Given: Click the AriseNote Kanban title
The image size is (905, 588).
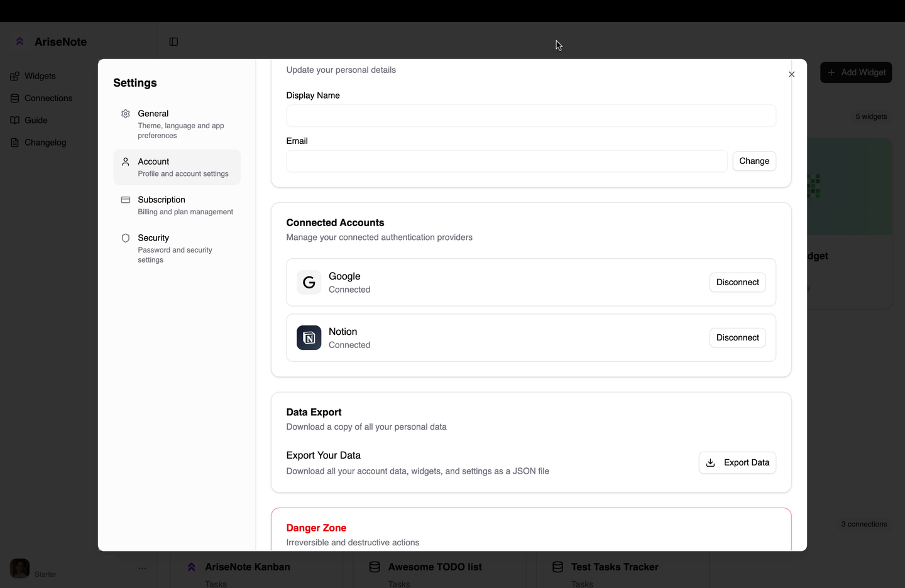Looking at the screenshot, I should [248, 567].
